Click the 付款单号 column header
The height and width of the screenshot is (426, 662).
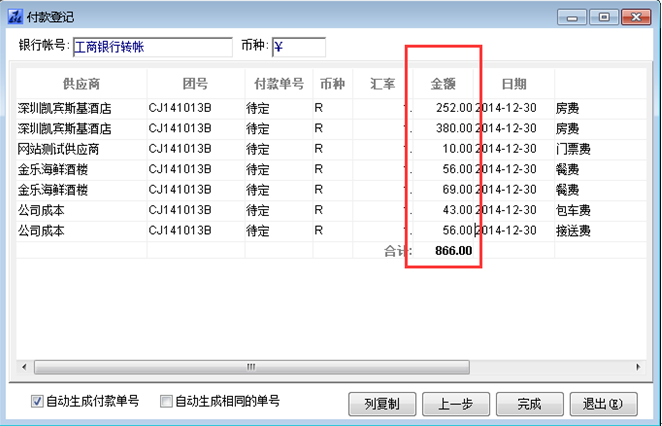(279, 84)
